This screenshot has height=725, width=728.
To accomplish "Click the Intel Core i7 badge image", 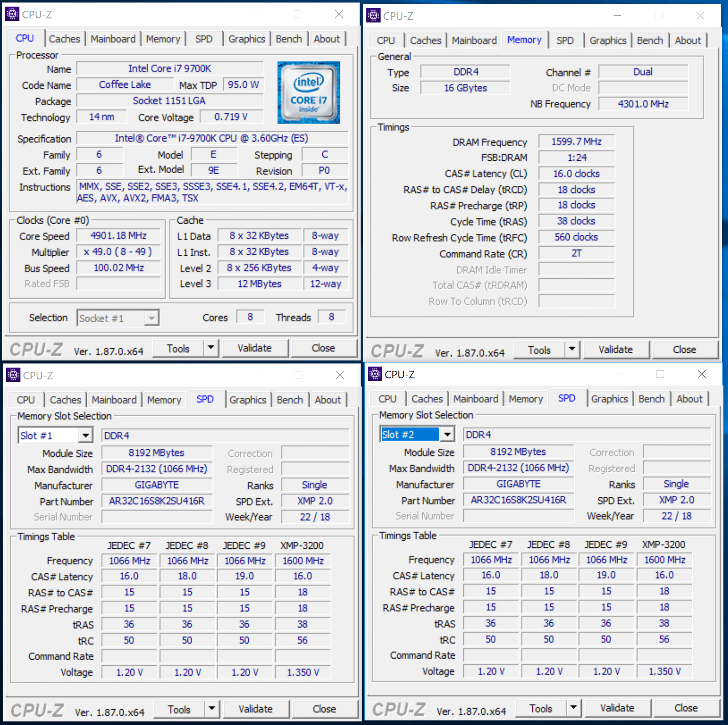I will pyautogui.click(x=309, y=92).
